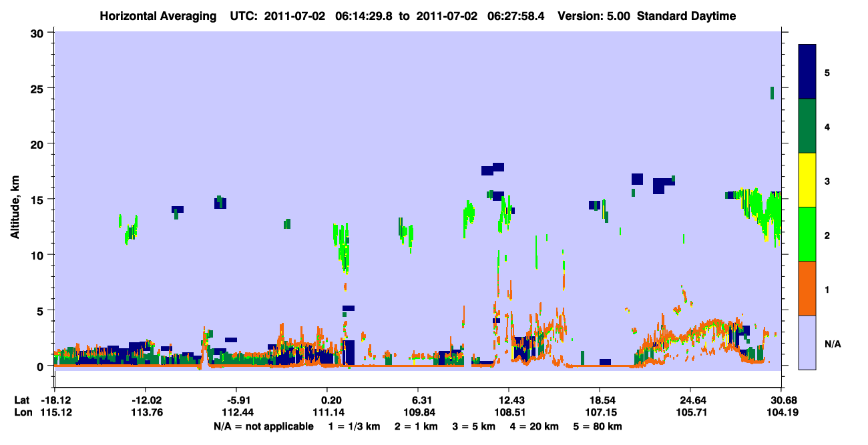Click the longitude value 108.51
Viewport: 868px width, 445px height.
pyautogui.click(x=509, y=412)
